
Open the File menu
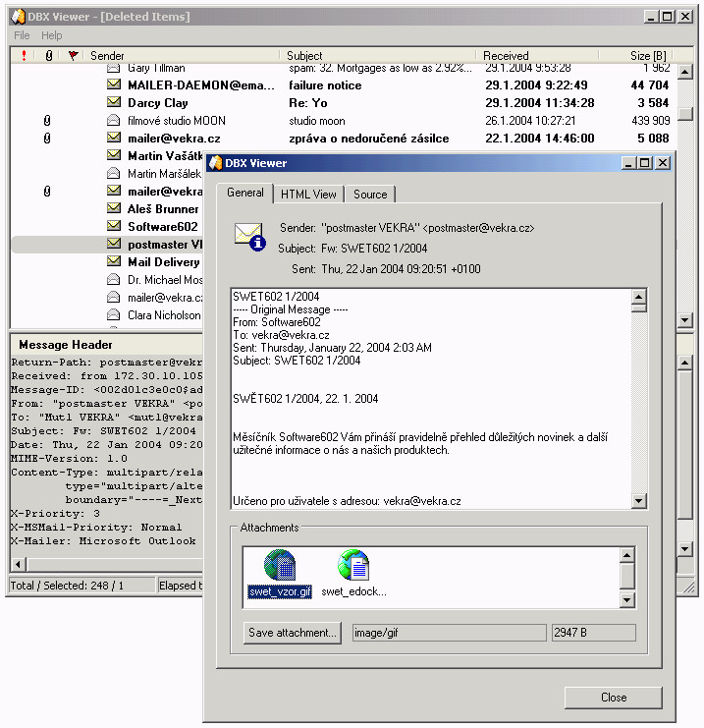[22, 35]
